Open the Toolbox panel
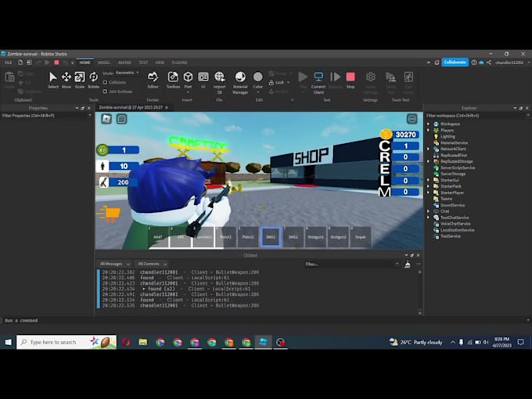 point(173,80)
